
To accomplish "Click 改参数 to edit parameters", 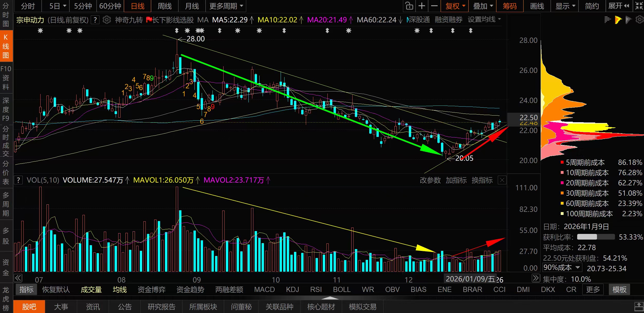I will (430, 180).
